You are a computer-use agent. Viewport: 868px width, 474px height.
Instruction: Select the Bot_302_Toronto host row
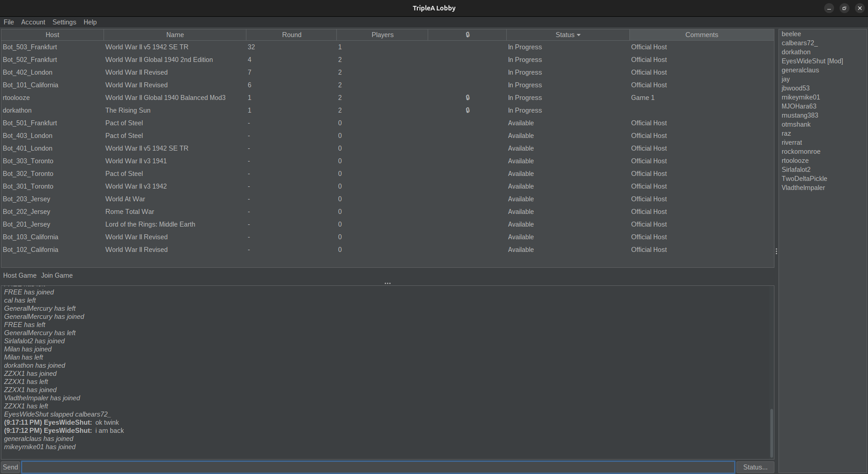[x=387, y=174]
